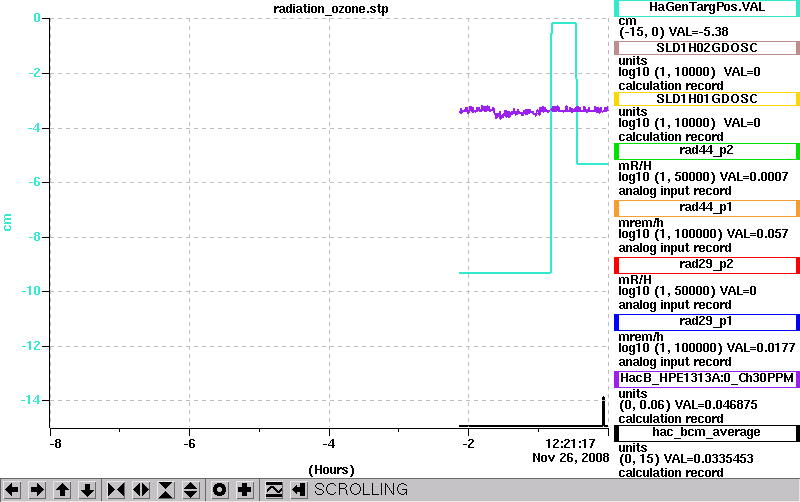This screenshot has height=502, width=800.
Task: Click the plus icon in the toolbar
Action: (x=245, y=490)
